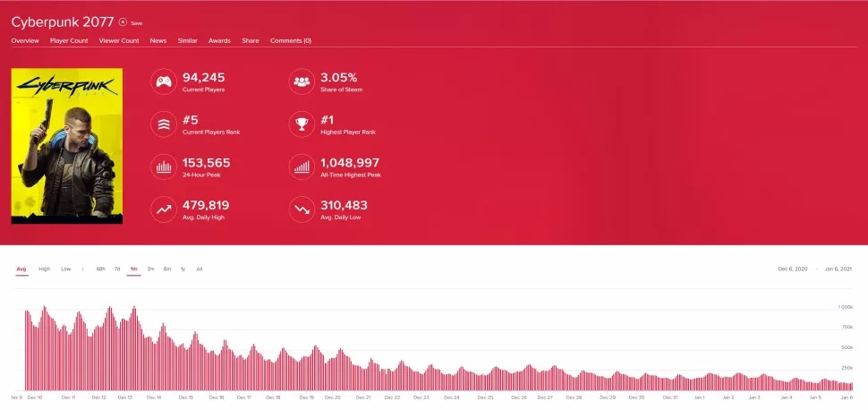The width and height of the screenshot is (868, 410).
Task: Click the 750k y-axis label
Action: tap(847, 328)
